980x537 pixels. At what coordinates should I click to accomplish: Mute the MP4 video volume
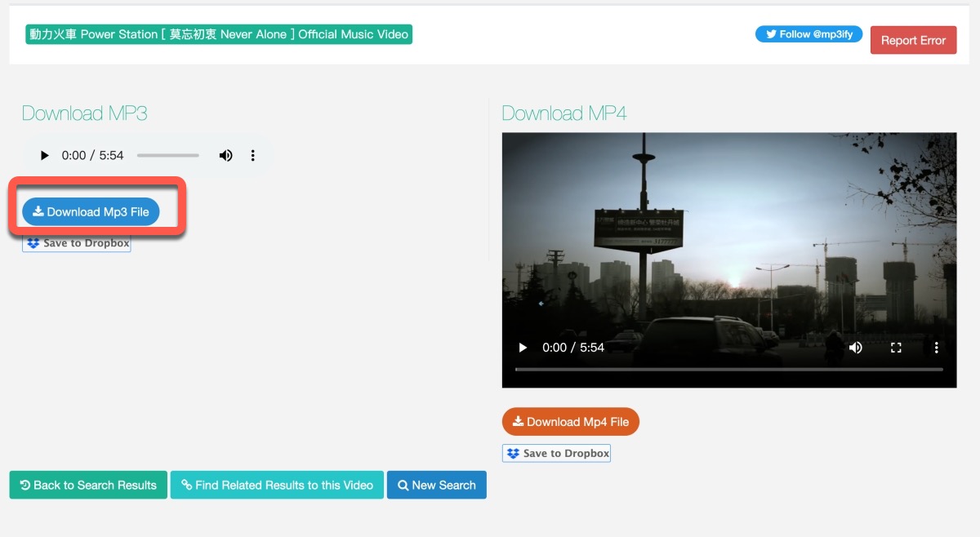[x=855, y=348]
